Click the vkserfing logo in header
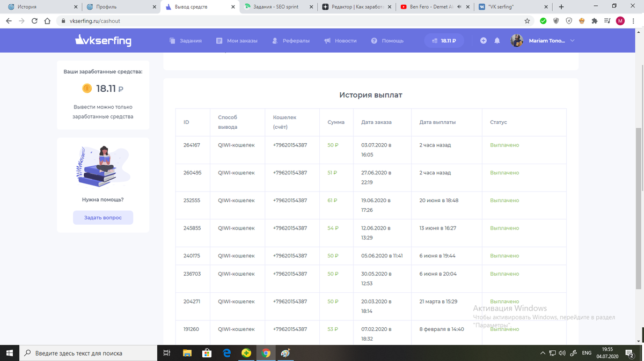644x361 pixels. (103, 40)
